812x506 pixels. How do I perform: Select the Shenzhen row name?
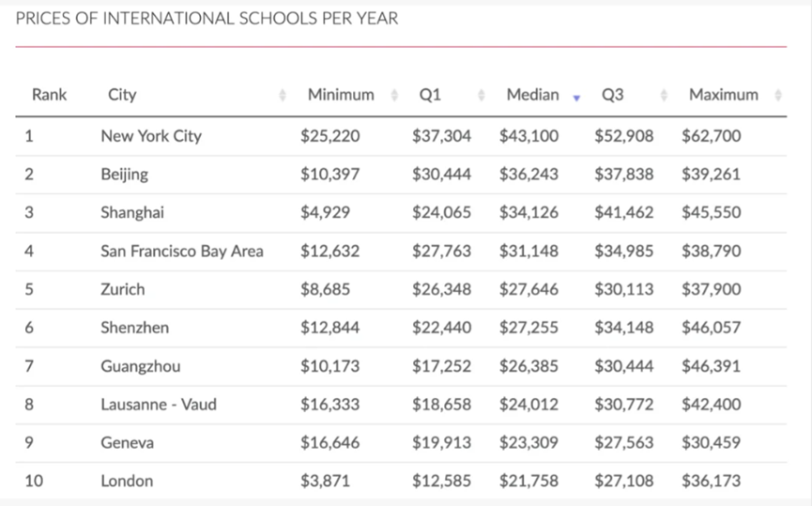(x=133, y=328)
